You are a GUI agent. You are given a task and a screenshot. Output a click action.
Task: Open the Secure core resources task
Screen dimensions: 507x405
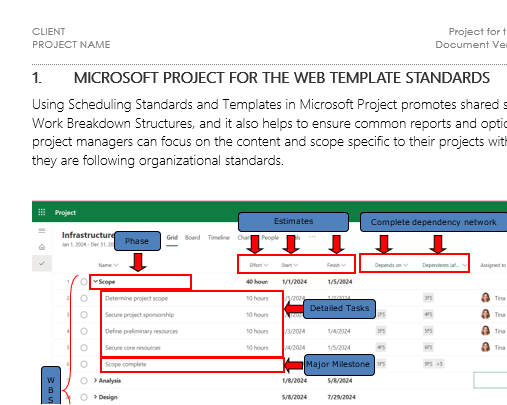coord(133,348)
